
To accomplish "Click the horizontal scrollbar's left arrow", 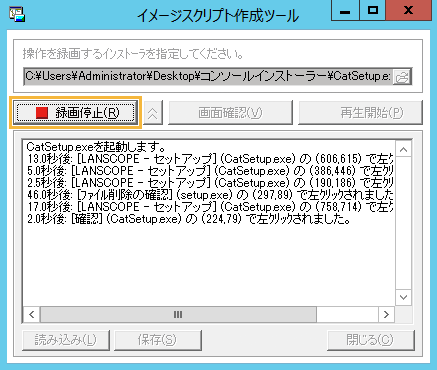I will pyautogui.click(x=32, y=314).
